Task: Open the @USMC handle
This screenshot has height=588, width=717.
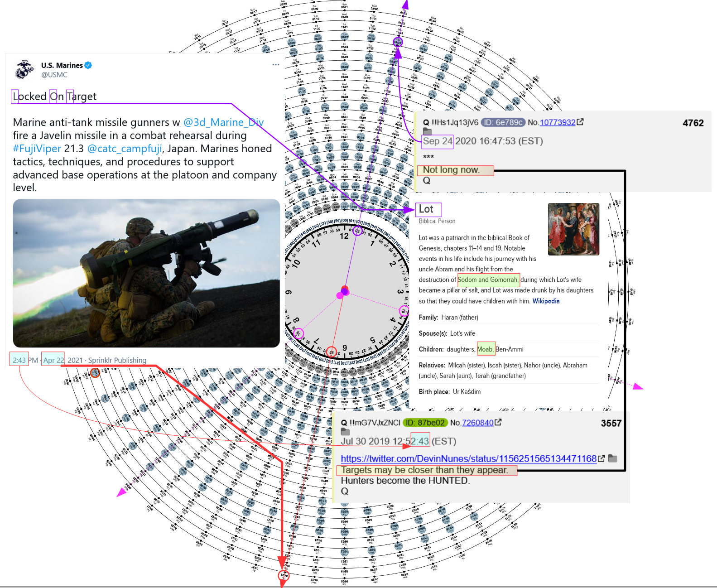Action: 54,75
